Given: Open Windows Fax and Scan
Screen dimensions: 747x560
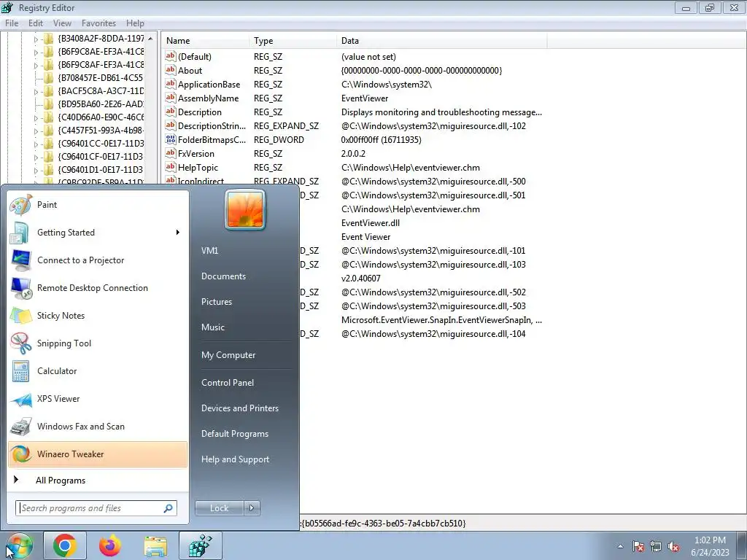Looking at the screenshot, I should pyautogui.click(x=98, y=426).
